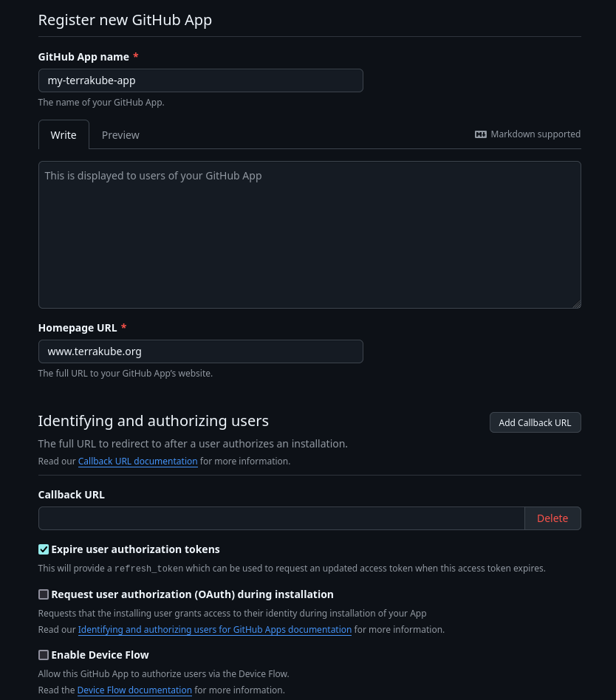This screenshot has width=616, height=700.
Task: Follow the Device Flow documentation link
Action: coord(134,690)
